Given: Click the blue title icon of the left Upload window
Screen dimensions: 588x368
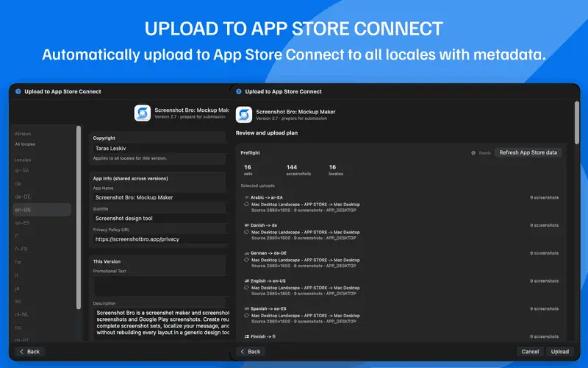Looking at the screenshot, I should 18,91.
